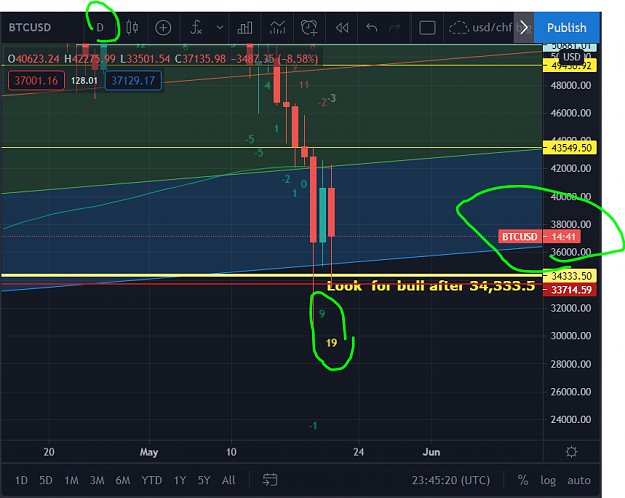Toggle the % percent scale
The height and width of the screenshot is (498, 625).
[523, 480]
